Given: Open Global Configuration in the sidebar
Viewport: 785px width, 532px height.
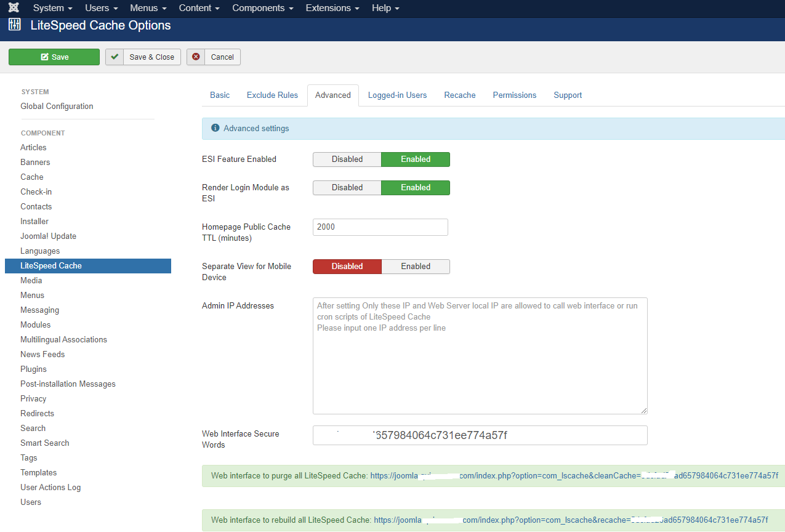Looking at the screenshot, I should pos(57,106).
